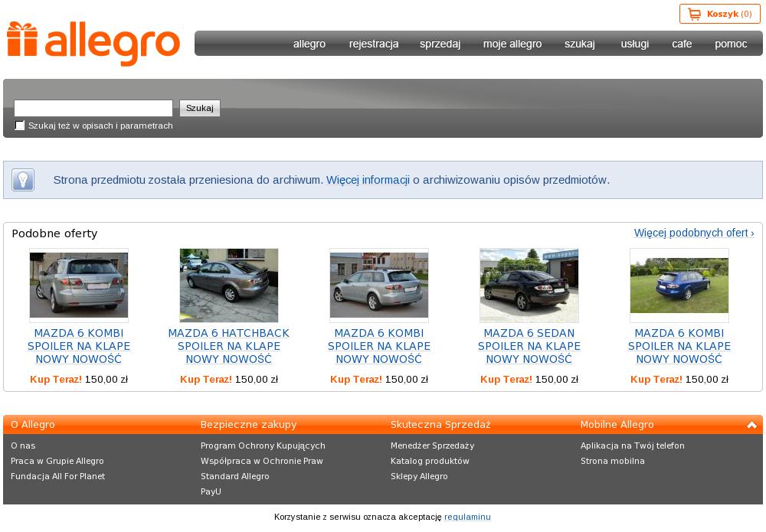Open the PayU footer link

point(211,491)
